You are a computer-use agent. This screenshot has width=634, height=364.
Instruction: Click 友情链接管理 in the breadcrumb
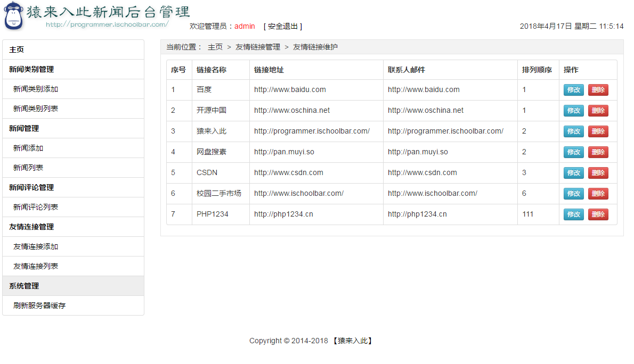(x=257, y=47)
